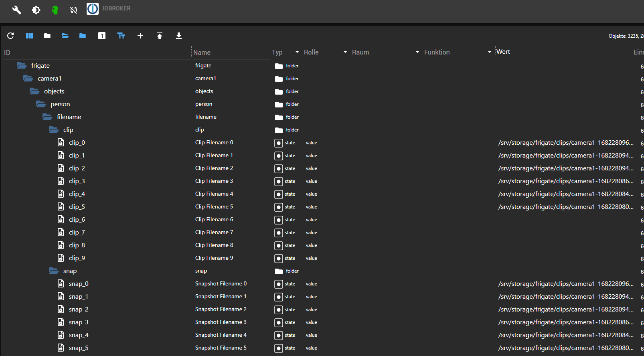Click the Wert column header
644x356 pixels.
pos(503,52)
